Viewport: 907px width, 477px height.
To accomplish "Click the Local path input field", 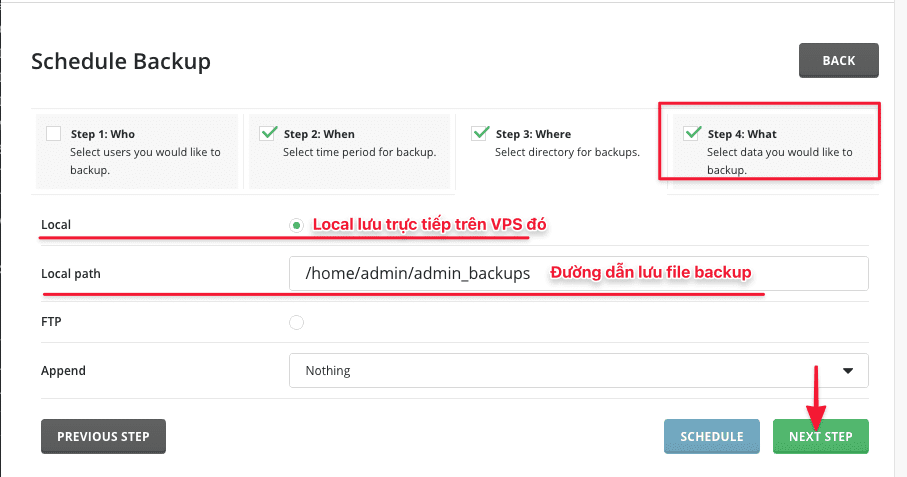I will (578, 274).
